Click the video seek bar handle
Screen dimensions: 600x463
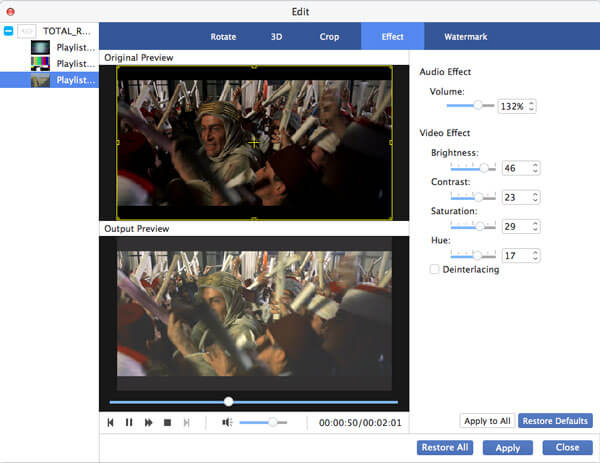[228, 401]
